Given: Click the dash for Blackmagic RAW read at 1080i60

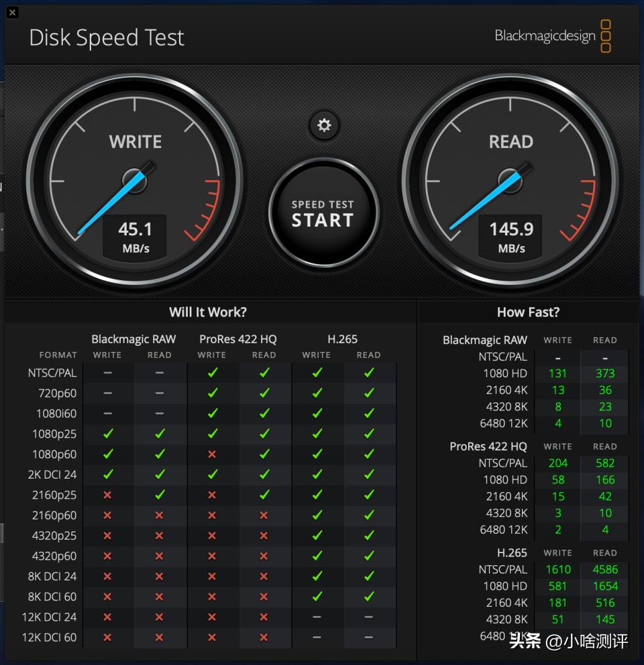Looking at the screenshot, I should click(x=159, y=414).
